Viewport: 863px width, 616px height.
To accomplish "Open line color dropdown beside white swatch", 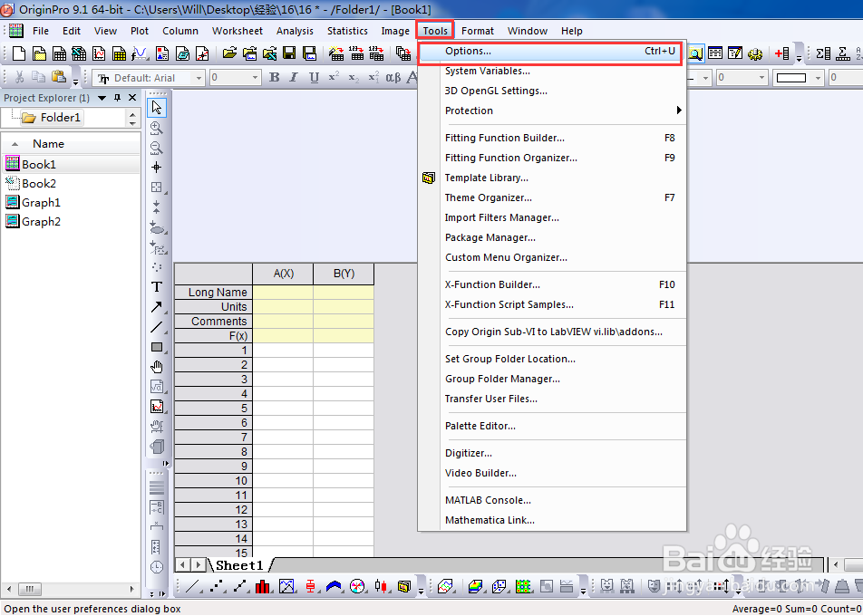I will pos(818,78).
